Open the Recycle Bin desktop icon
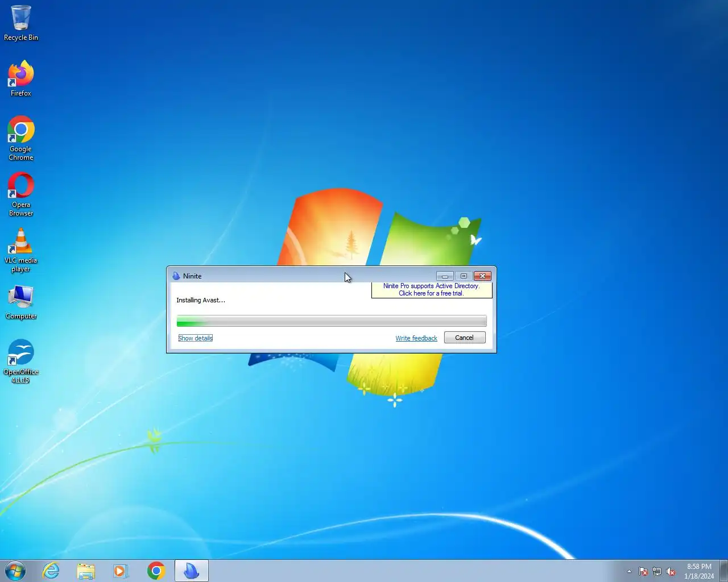The width and height of the screenshot is (728, 582). click(21, 23)
